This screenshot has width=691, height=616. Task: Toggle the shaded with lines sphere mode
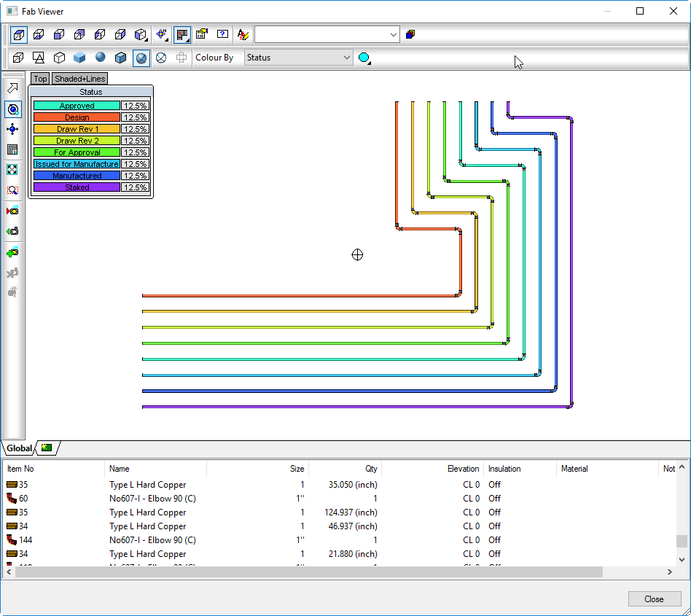[x=141, y=58]
